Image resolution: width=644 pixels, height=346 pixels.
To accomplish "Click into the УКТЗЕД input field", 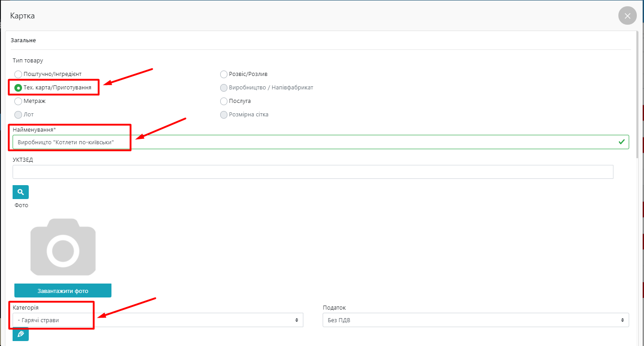I will [313, 172].
